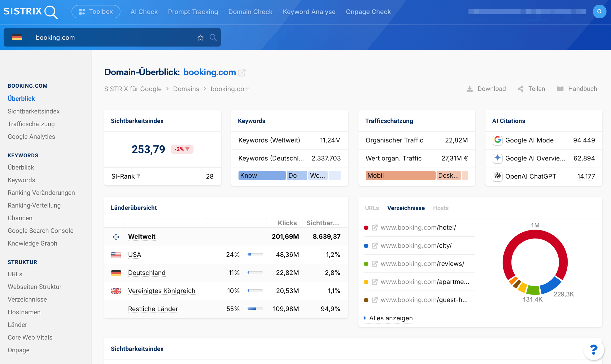Open Trafficschätzung in the sidebar
Image resolution: width=611 pixels, height=364 pixels.
point(31,124)
